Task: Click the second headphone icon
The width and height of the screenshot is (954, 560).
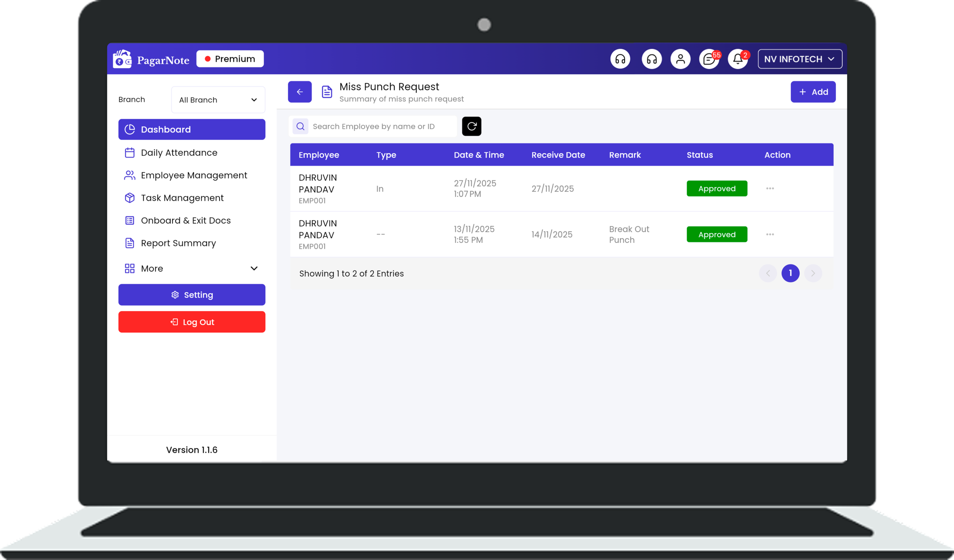Action: coord(651,59)
